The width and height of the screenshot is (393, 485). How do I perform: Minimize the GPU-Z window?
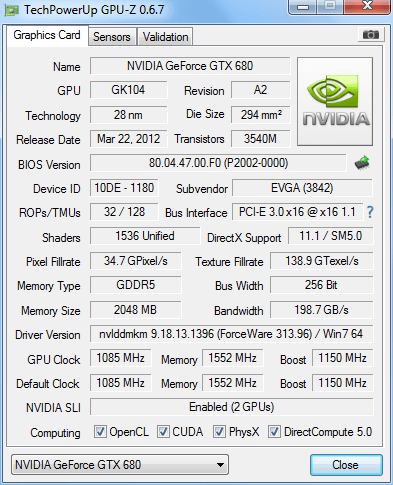pyautogui.click(x=303, y=7)
